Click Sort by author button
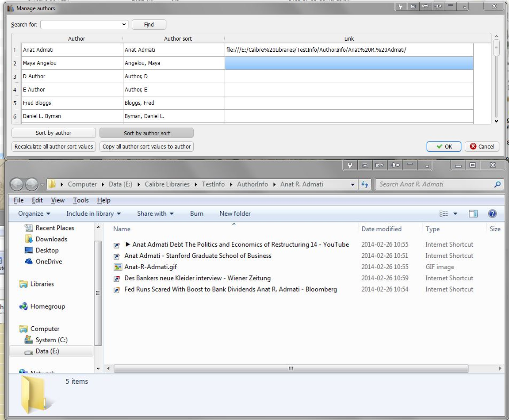 [54, 133]
